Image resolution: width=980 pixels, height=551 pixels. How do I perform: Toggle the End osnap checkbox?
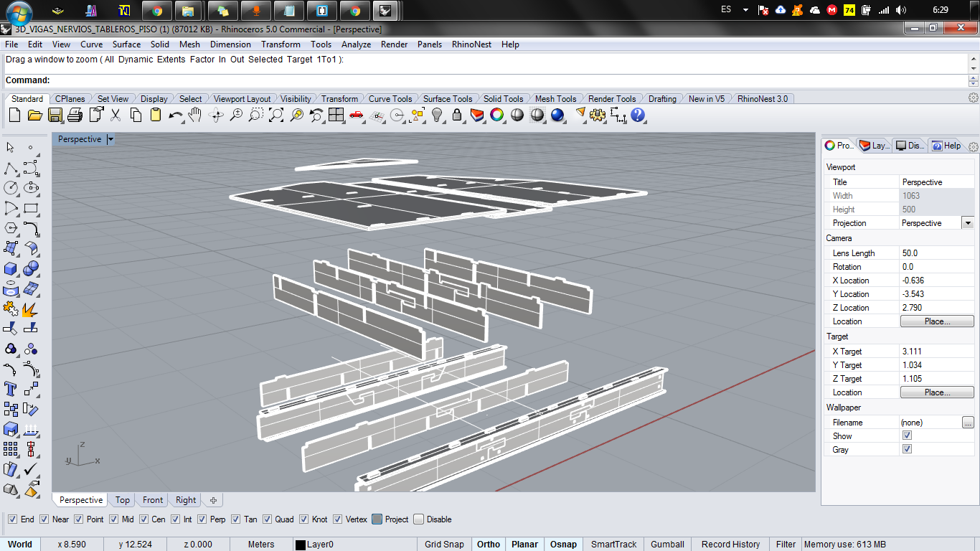point(12,519)
